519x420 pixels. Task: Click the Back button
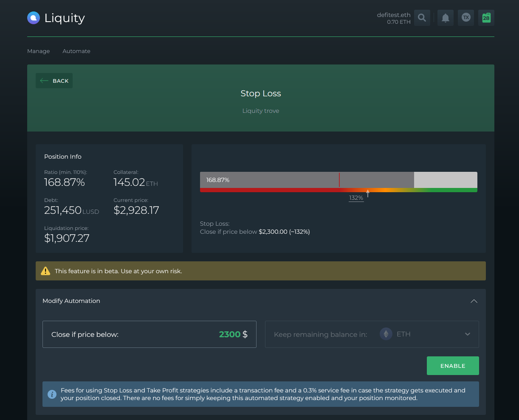point(54,81)
